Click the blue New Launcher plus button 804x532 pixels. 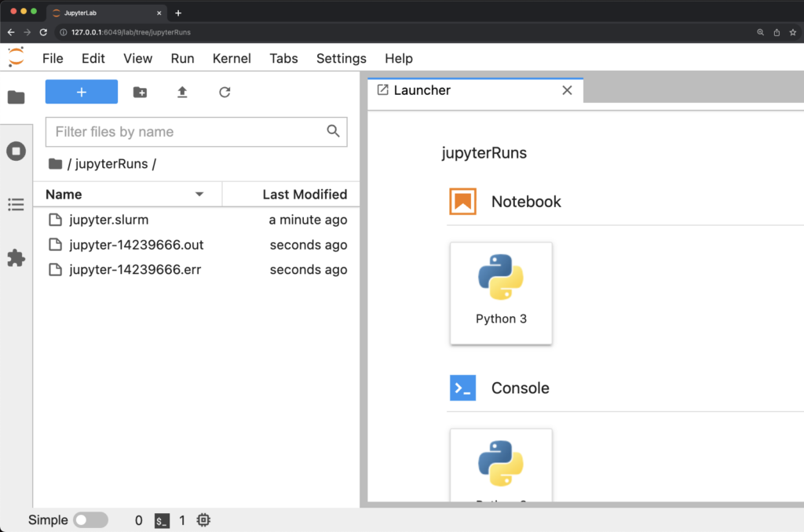(x=82, y=92)
